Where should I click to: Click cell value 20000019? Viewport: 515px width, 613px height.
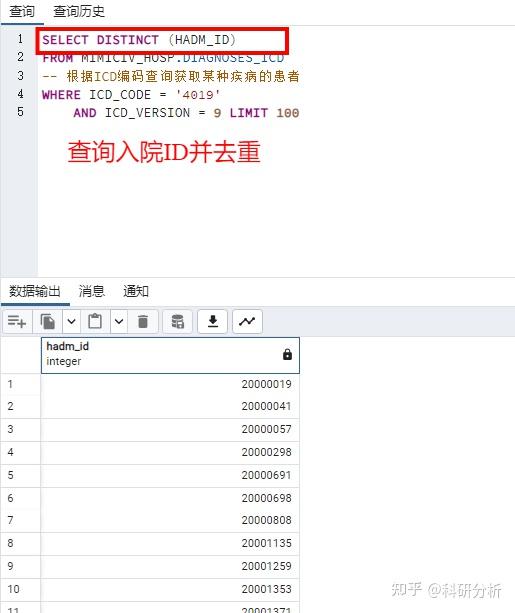click(266, 384)
